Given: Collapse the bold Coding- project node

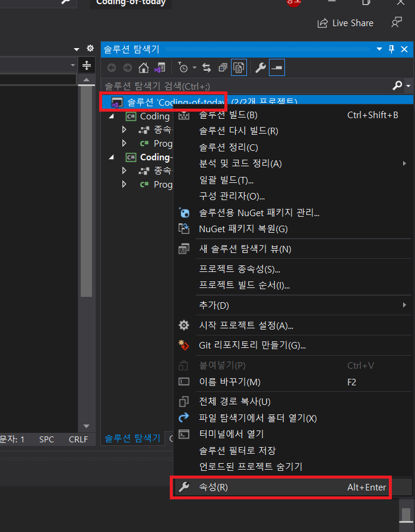Looking at the screenshot, I should pos(111,157).
